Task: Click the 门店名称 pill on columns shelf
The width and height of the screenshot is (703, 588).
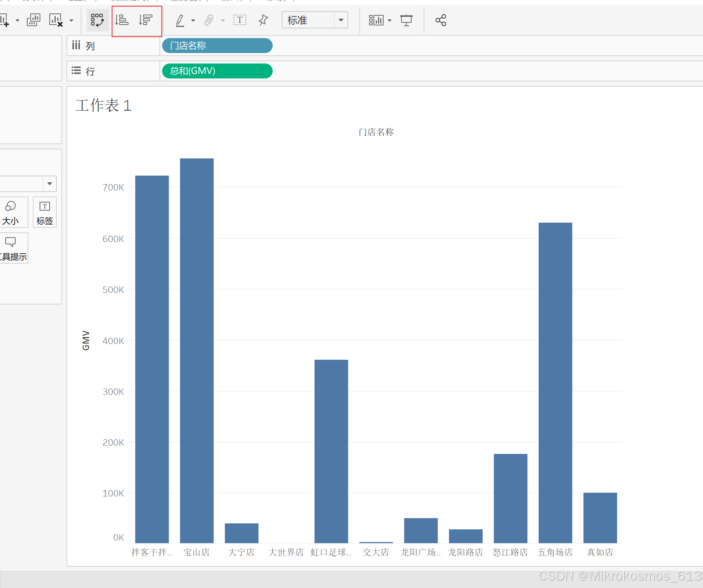Action: point(217,46)
